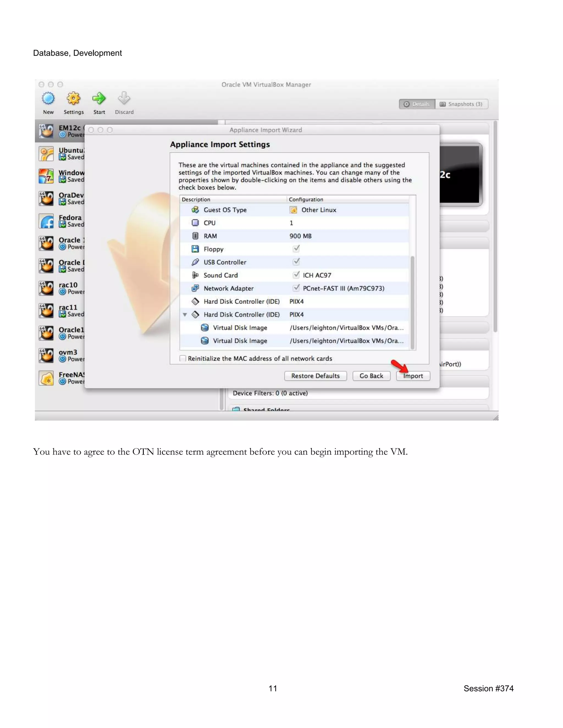This screenshot has height=728, width=563.
Task: Click the Floppy disk icon
Action: (x=195, y=249)
